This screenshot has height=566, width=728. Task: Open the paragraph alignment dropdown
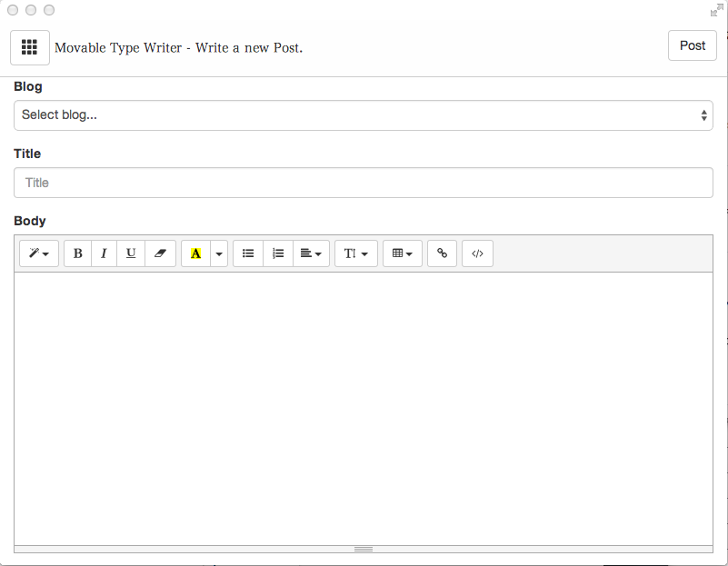pyautogui.click(x=311, y=253)
